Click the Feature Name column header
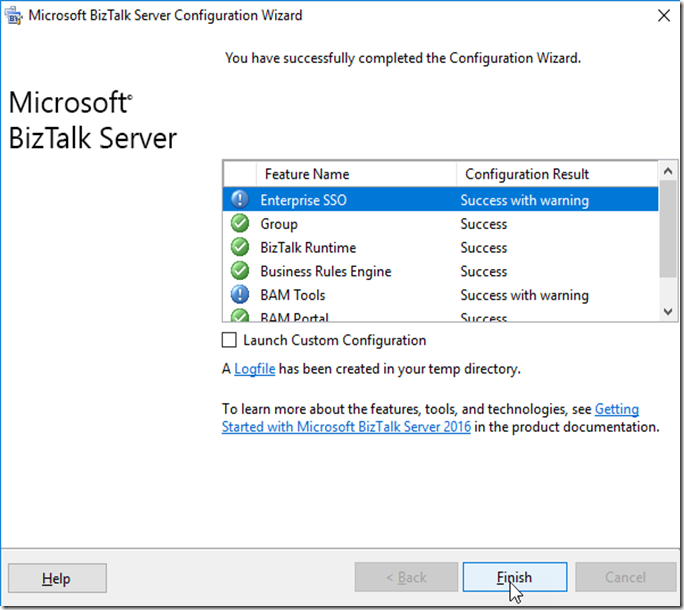 pos(356,174)
